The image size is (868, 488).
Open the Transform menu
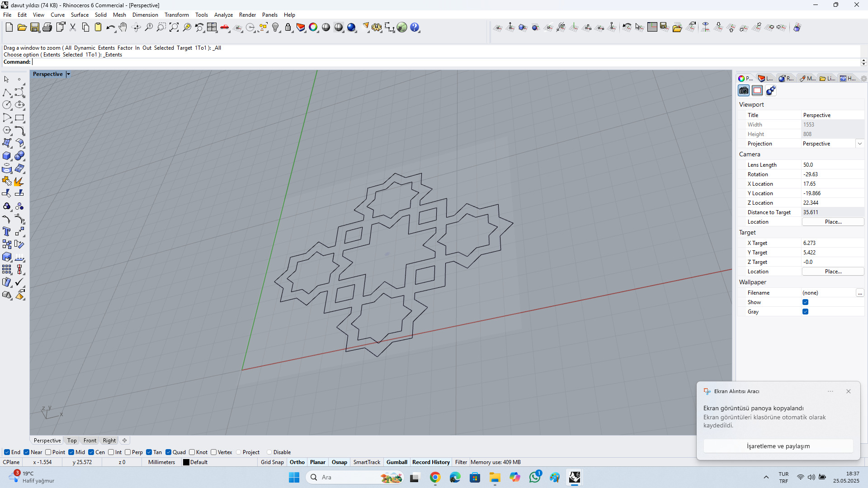pos(176,15)
